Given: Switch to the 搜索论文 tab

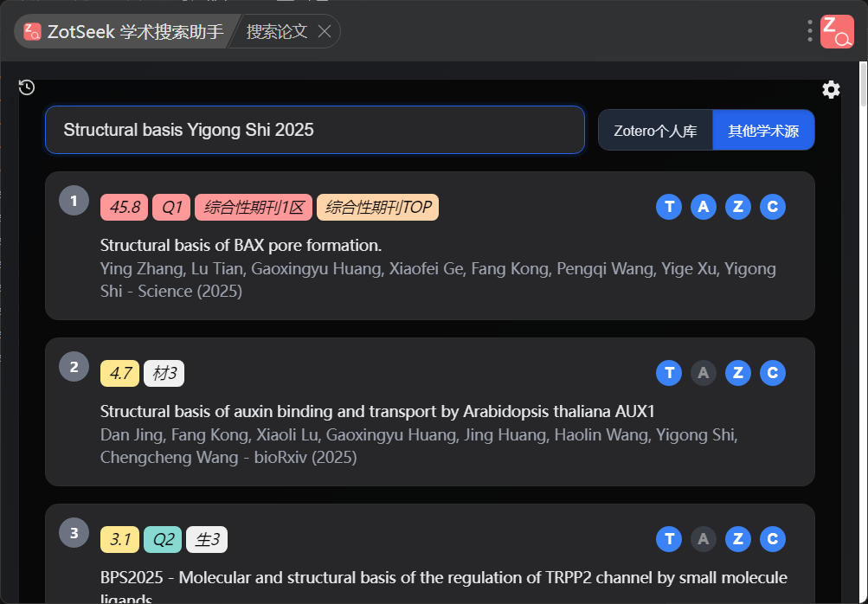Looking at the screenshot, I should [x=277, y=31].
